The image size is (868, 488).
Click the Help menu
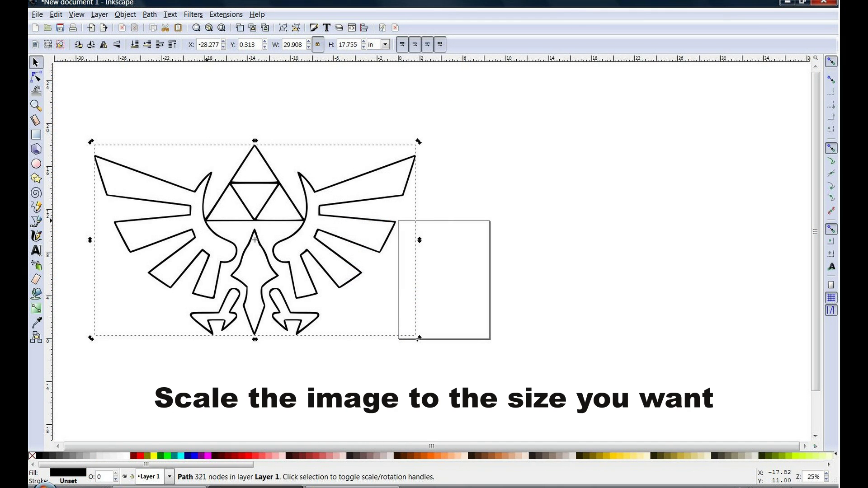pyautogui.click(x=257, y=14)
